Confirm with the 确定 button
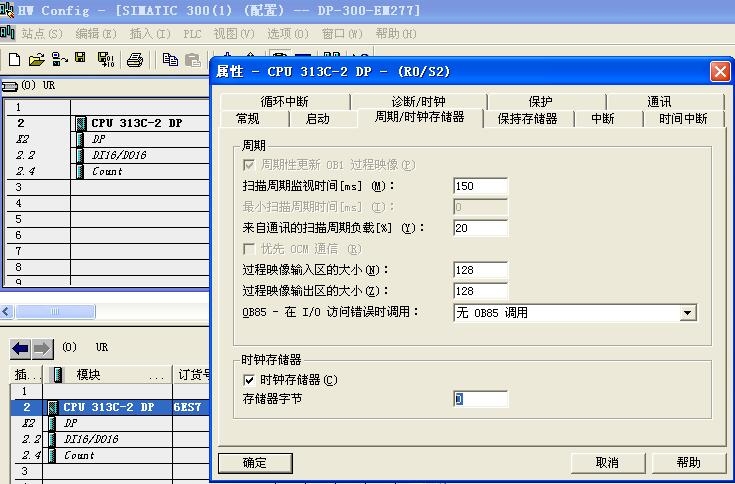This screenshot has width=735, height=484. [x=255, y=463]
